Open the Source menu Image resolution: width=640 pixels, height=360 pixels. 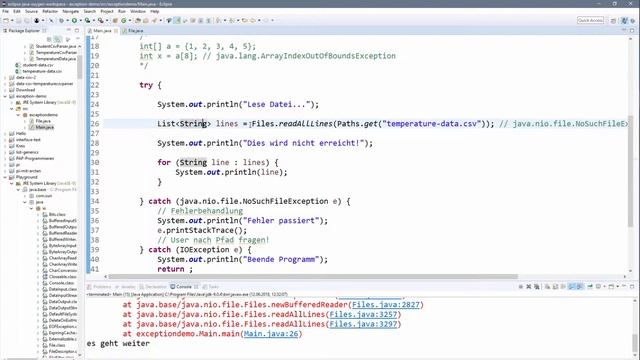point(31,11)
